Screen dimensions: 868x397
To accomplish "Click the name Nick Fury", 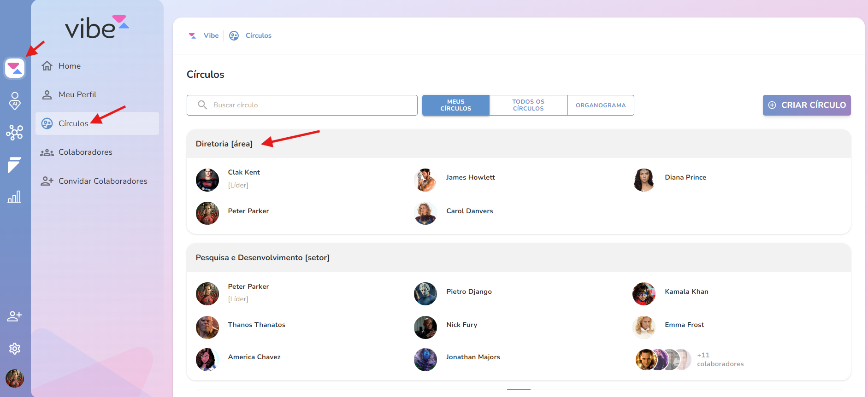I will pos(462,325).
